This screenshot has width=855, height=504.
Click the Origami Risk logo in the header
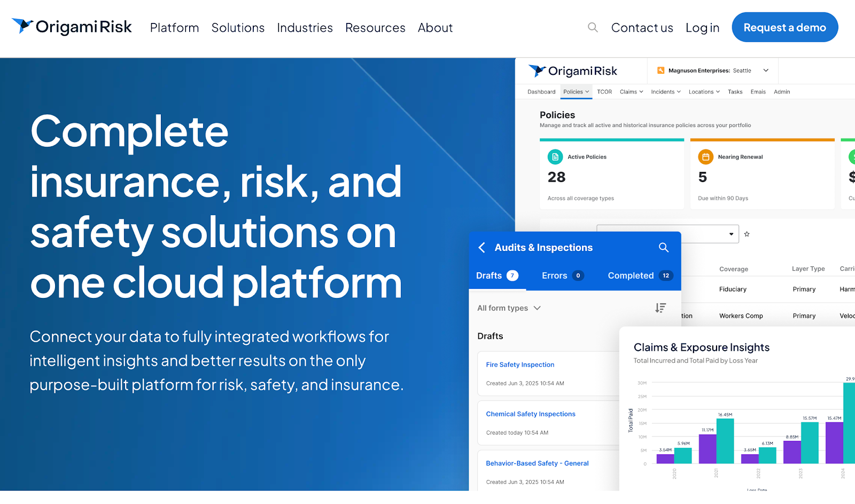[x=72, y=27]
